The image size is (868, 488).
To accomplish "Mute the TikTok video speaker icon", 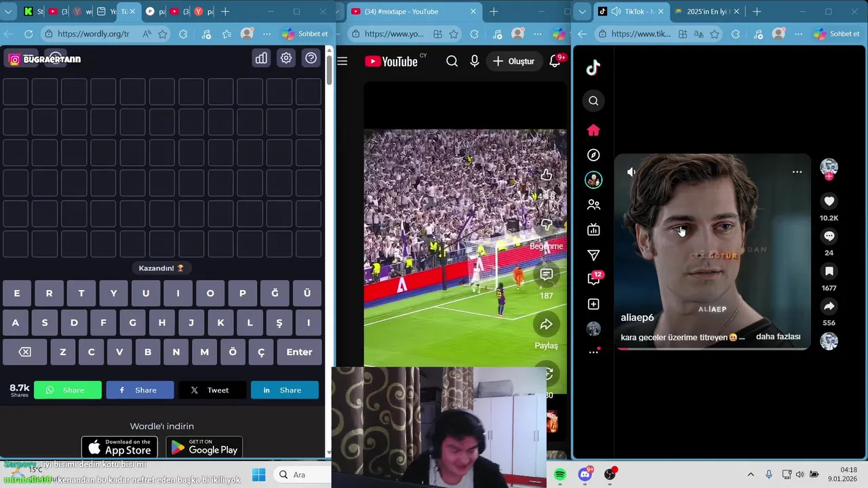I will pos(632,172).
